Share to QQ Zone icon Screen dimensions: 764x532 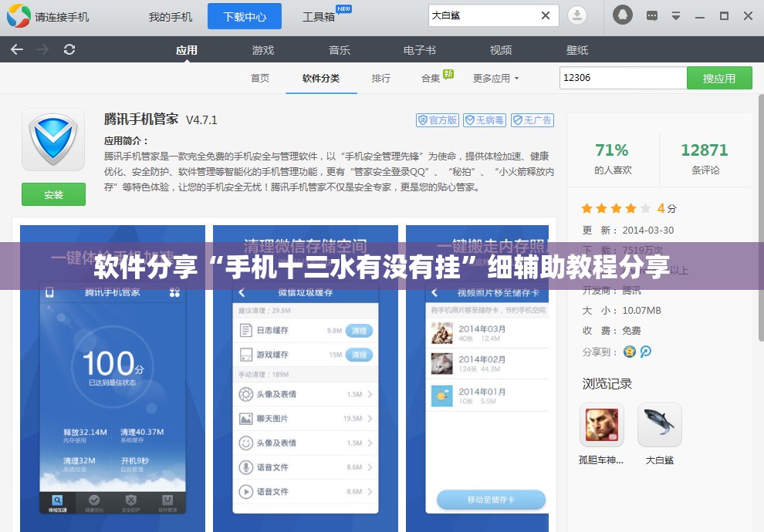pos(630,352)
